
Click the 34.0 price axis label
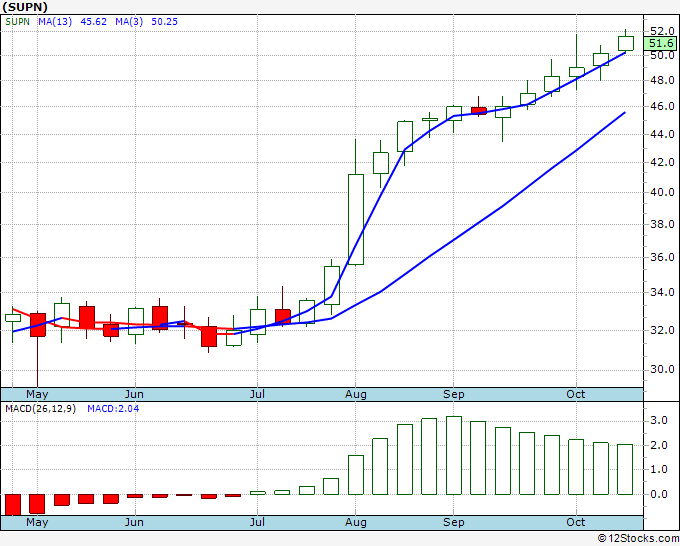662,292
